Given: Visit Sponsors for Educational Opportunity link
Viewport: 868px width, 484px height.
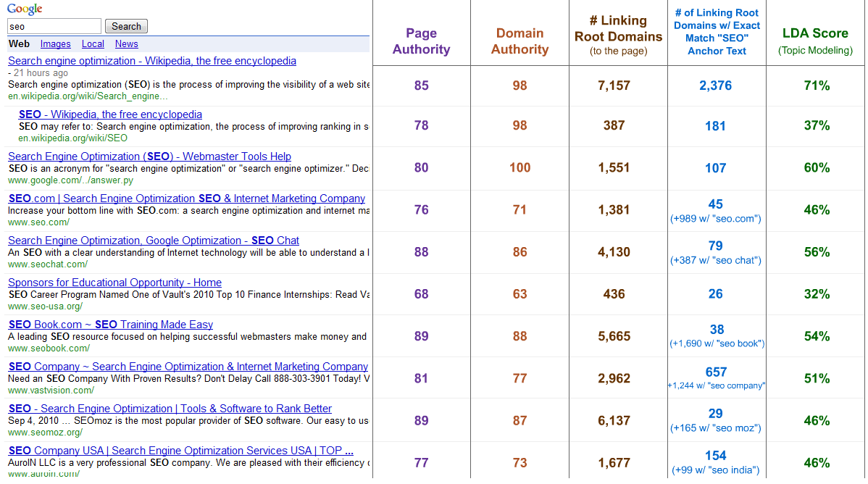Looking at the screenshot, I should pyautogui.click(x=114, y=283).
